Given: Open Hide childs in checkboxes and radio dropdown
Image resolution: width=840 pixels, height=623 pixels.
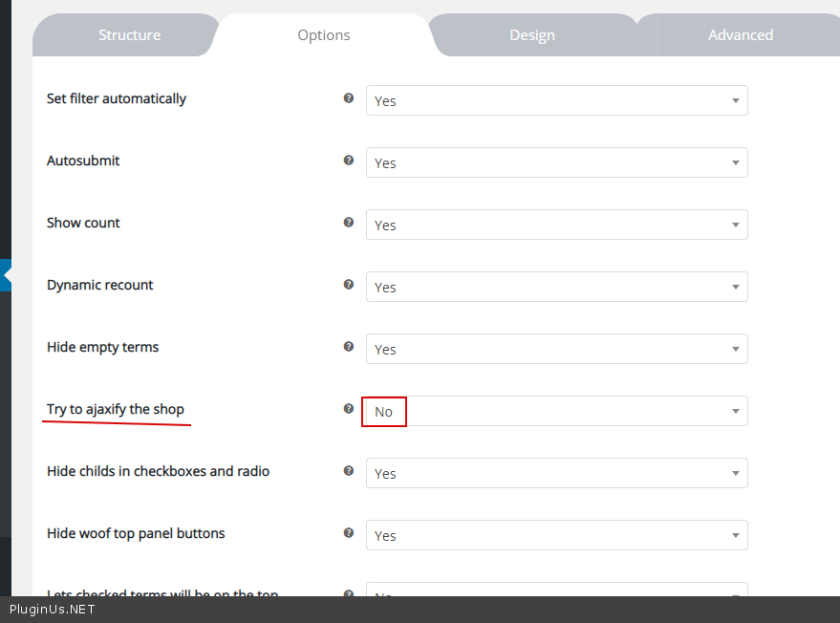Looking at the screenshot, I should pos(556,473).
